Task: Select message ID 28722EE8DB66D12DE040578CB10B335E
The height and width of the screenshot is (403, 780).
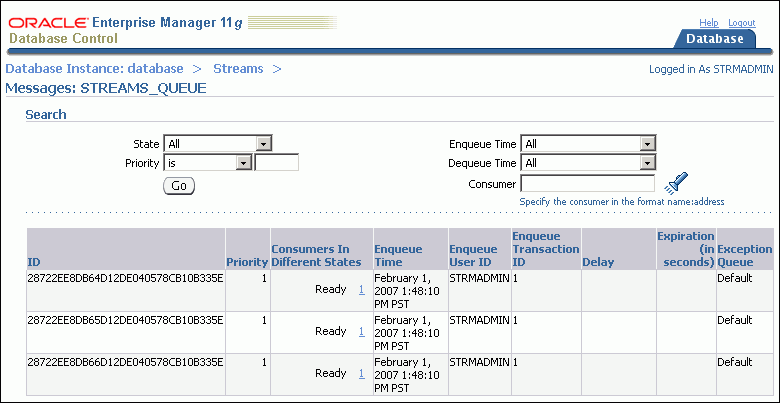Action: [126, 362]
